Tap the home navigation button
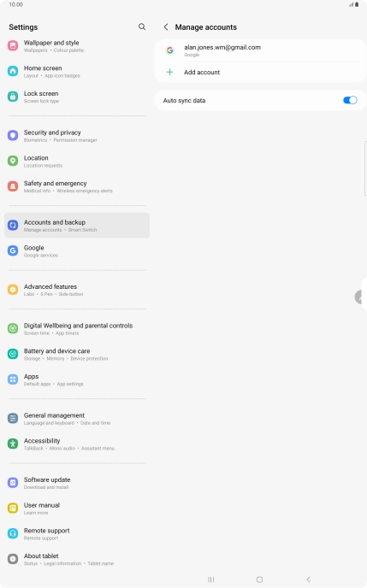Screen dimensions: 367x588 (x=259, y=579)
